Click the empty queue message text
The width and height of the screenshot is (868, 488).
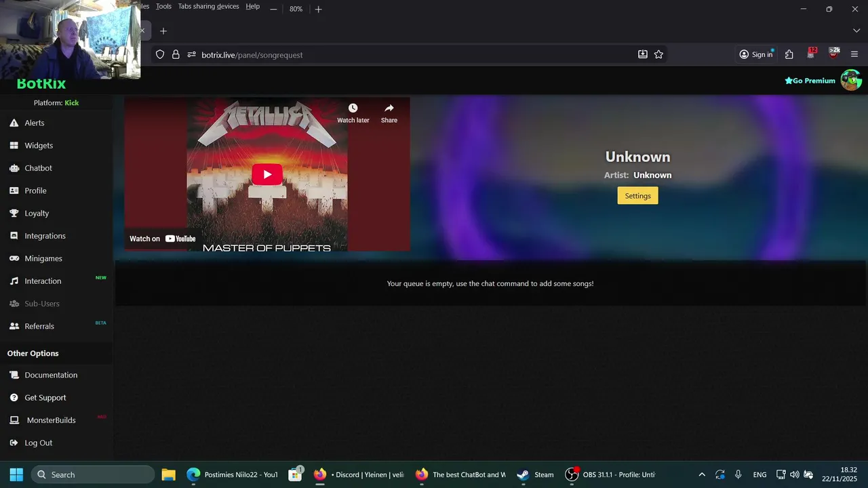[490, 283]
